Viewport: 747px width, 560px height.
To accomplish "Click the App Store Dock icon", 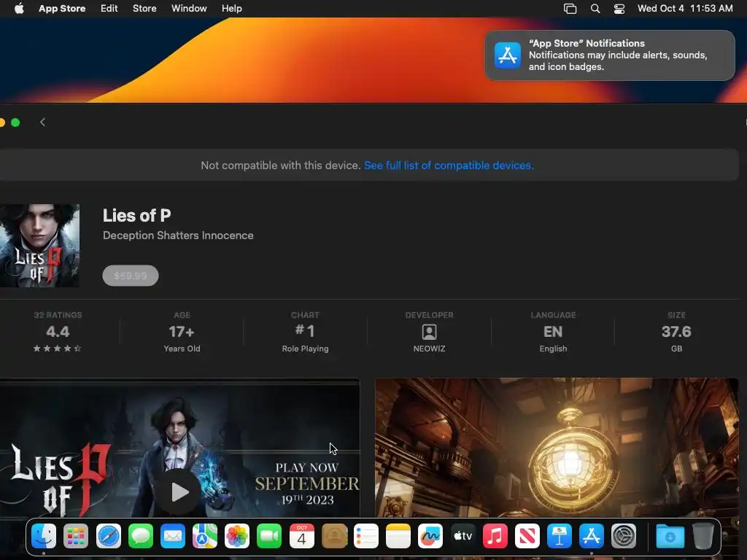I will pos(591,536).
